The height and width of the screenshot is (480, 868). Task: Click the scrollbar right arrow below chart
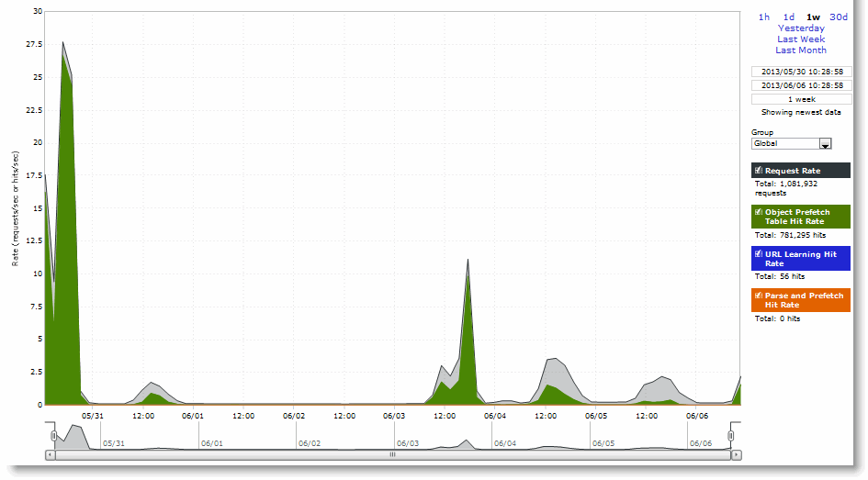[x=737, y=455]
